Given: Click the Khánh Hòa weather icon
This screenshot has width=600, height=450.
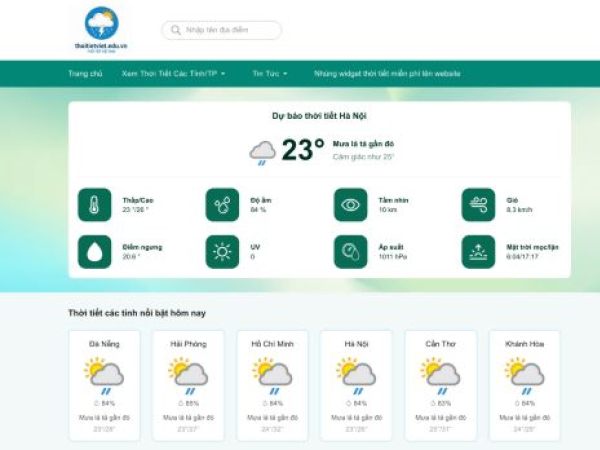Looking at the screenshot, I should click(x=525, y=376).
